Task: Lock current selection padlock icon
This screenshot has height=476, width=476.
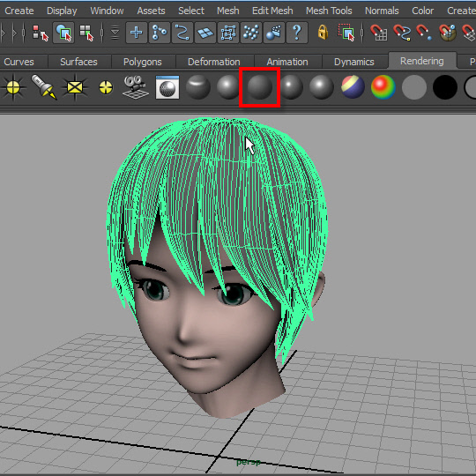Action: [x=323, y=33]
